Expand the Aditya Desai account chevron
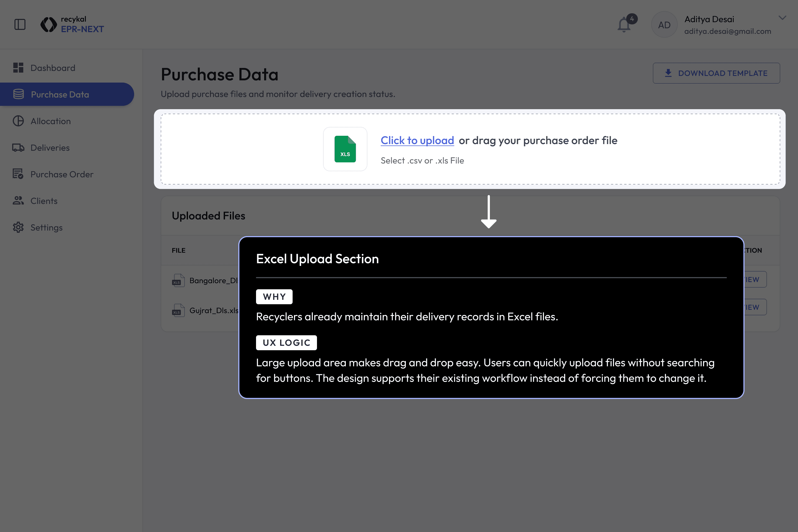This screenshot has width=798, height=532. (x=782, y=18)
